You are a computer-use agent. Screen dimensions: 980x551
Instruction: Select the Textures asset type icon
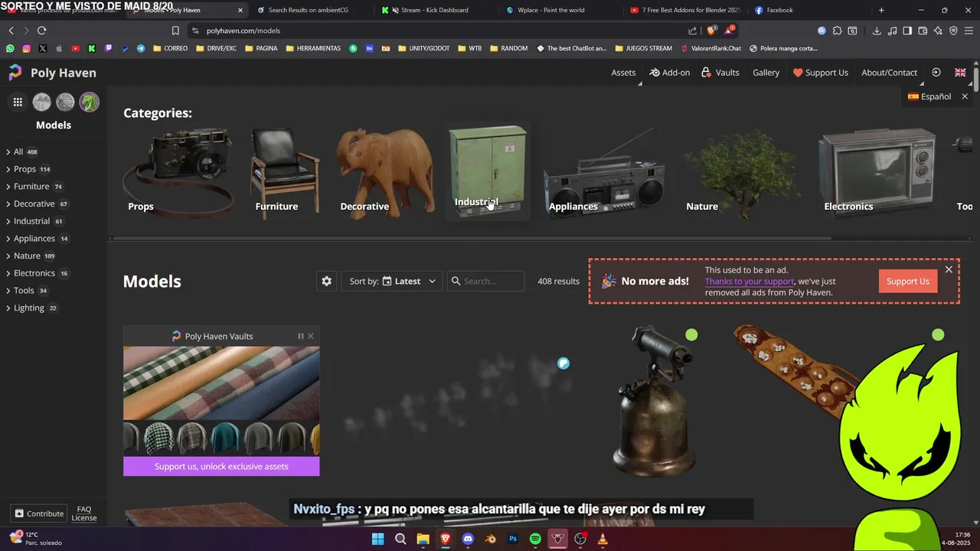[66, 102]
